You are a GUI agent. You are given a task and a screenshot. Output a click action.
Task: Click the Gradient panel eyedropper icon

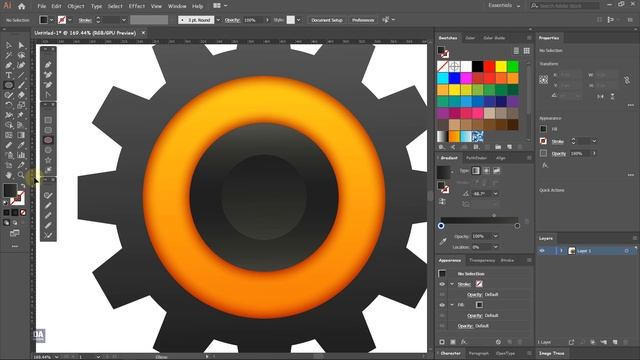(x=443, y=242)
